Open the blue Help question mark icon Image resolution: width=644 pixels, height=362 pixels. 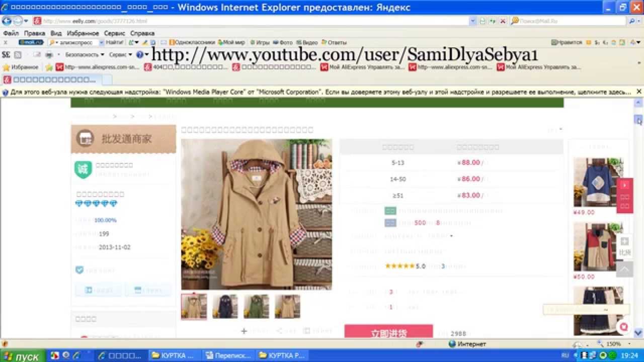click(139, 54)
